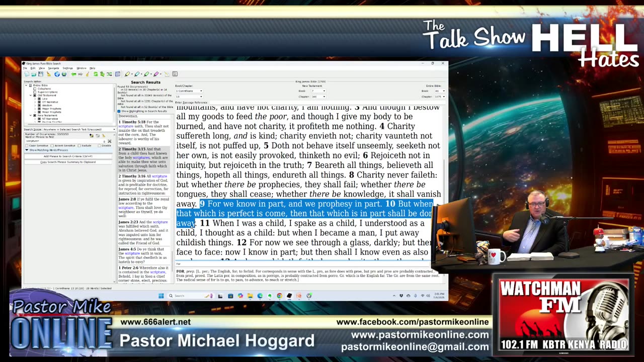The width and height of the screenshot is (644, 362).
Task: Click the clear broom icon after Save
Action: tap(49, 74)
